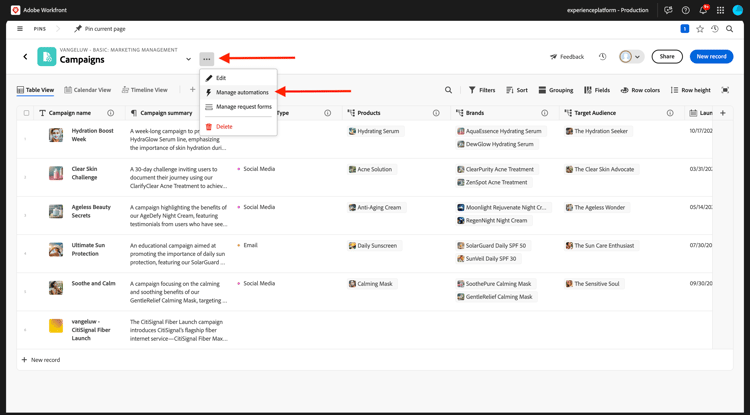Click The Sensitive Soul audience tag
This screenshot has height=415, width=750.
click(x=594, y=284)
